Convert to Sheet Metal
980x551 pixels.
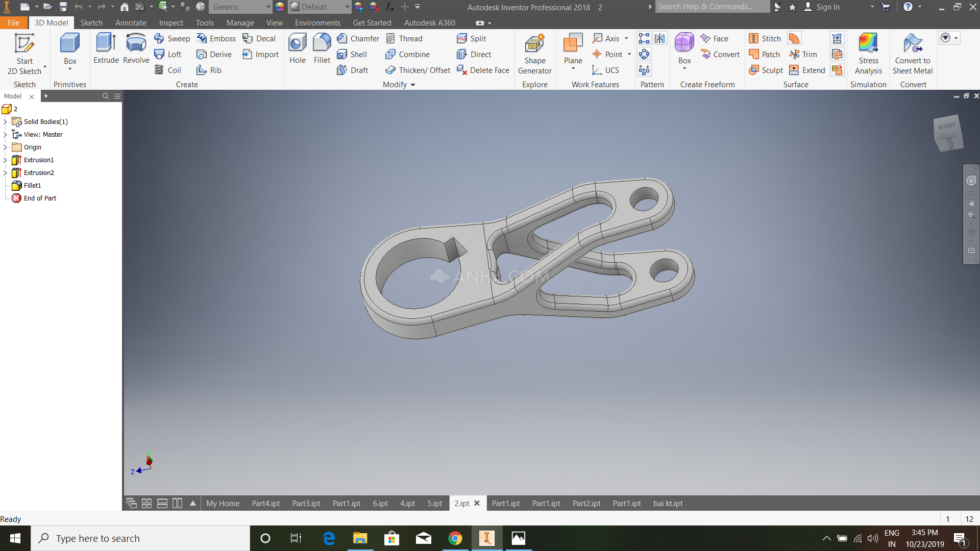(913, 54)
